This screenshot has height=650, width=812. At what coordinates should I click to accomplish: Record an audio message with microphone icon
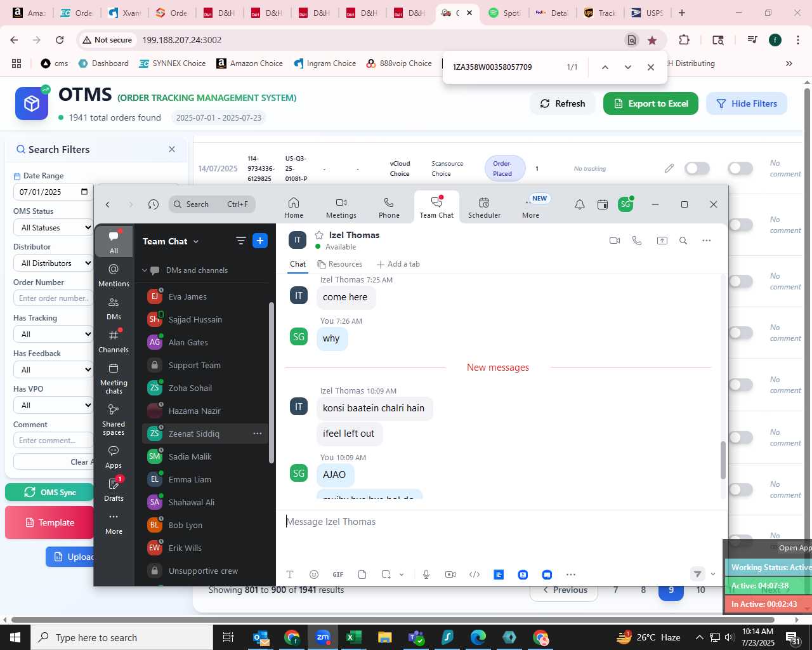426,574
